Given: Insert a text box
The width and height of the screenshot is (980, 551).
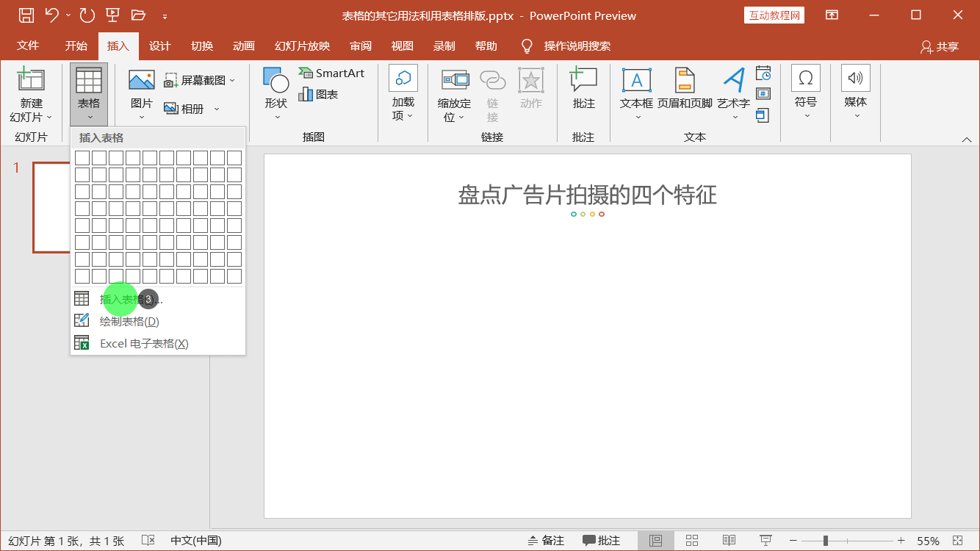Looking at the screenshot, I should click(x=636, y=91).
